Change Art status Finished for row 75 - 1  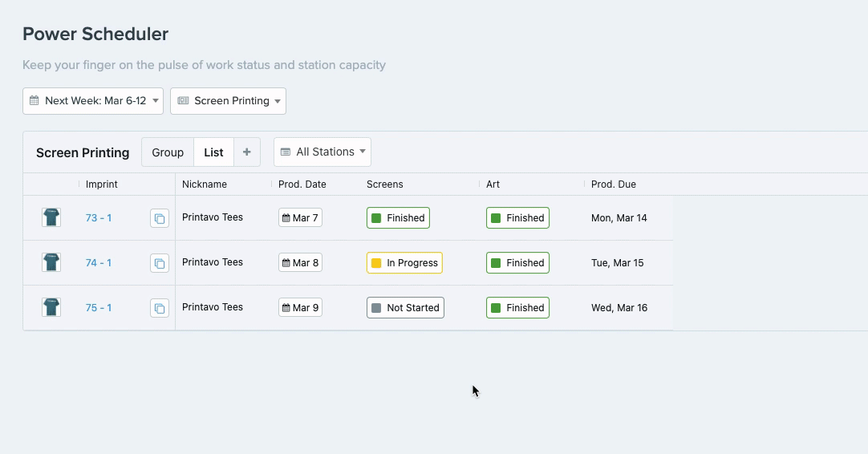(517, 307)
